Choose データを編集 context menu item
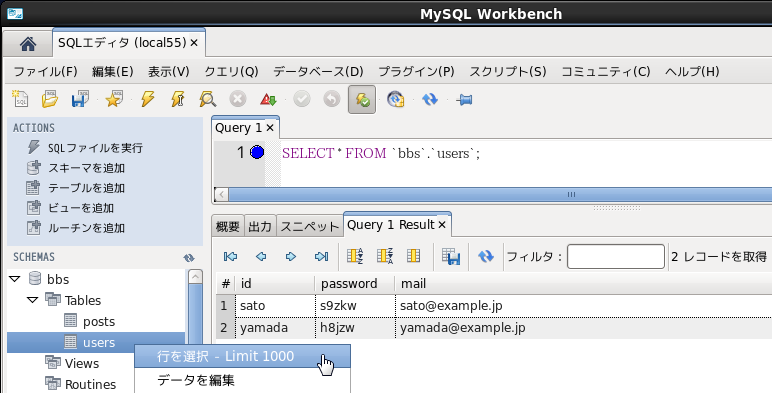This screenshot has height=393, width=772. [242, 380]
